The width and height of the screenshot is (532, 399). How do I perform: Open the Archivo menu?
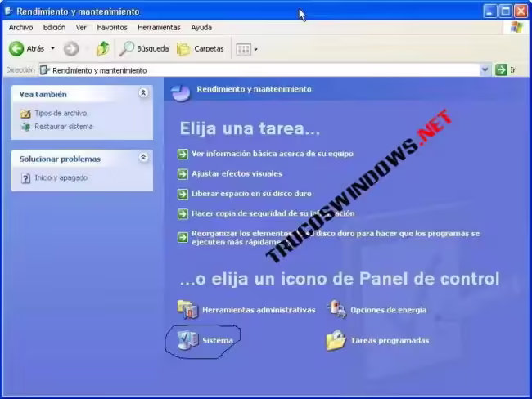click(20, 28)
